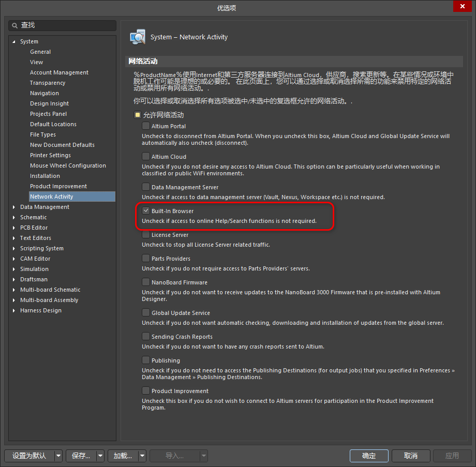Expand Multi-board Schematic tree node
The width and height of the screenshot is (476, 467).
pos(13,290)
